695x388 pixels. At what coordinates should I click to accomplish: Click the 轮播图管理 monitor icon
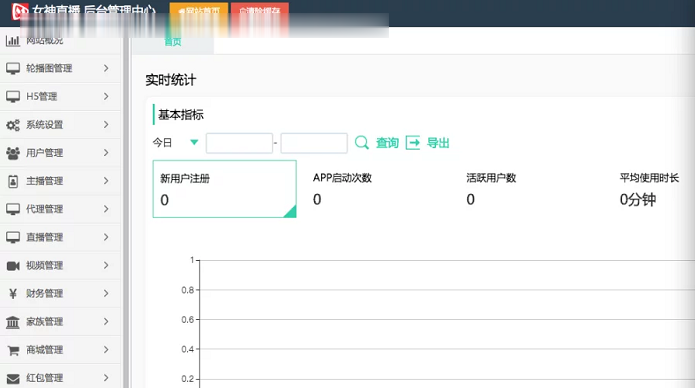[x=13, y=69]
